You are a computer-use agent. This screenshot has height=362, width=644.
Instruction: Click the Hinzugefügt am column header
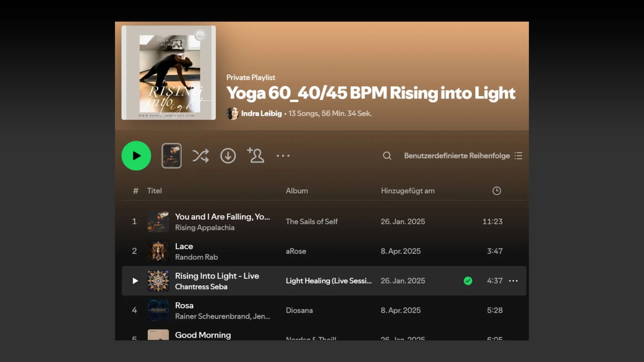(x=408, y=191)
